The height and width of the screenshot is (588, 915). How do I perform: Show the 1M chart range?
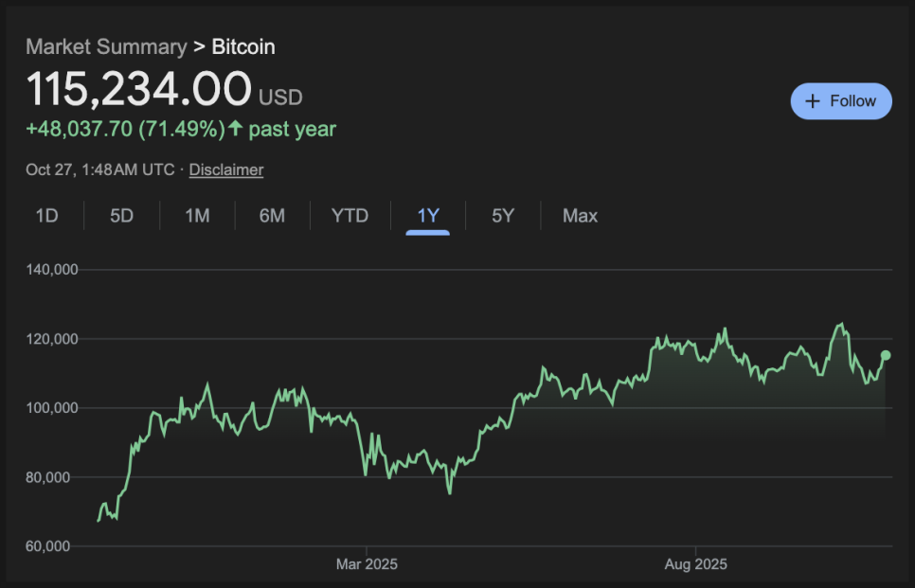coord(197,216)
